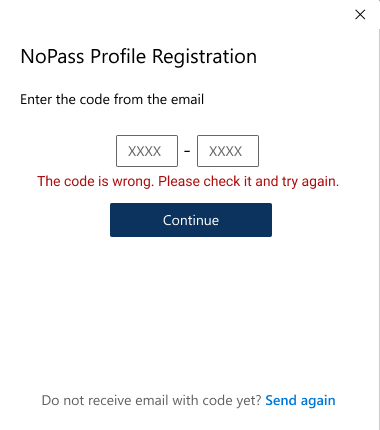Click the Send again link

[x=300, y=400]
